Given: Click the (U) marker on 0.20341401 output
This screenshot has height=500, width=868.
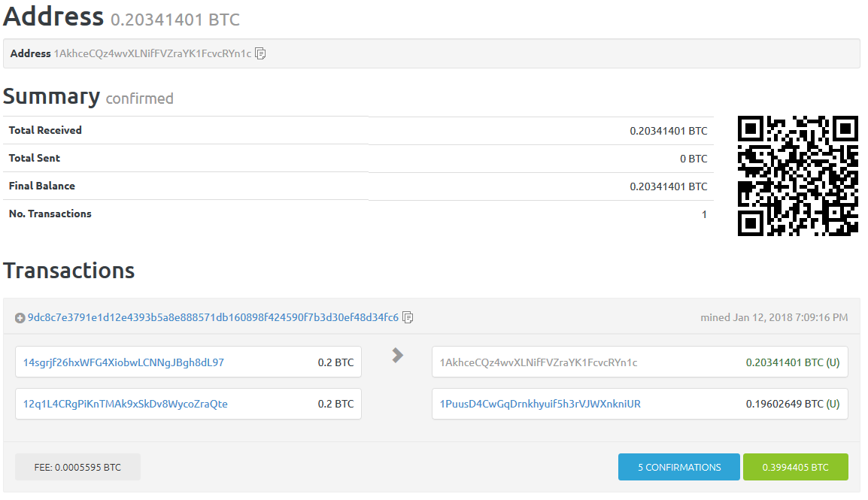Looking at the screenshot, I should [x=833, y=363].
